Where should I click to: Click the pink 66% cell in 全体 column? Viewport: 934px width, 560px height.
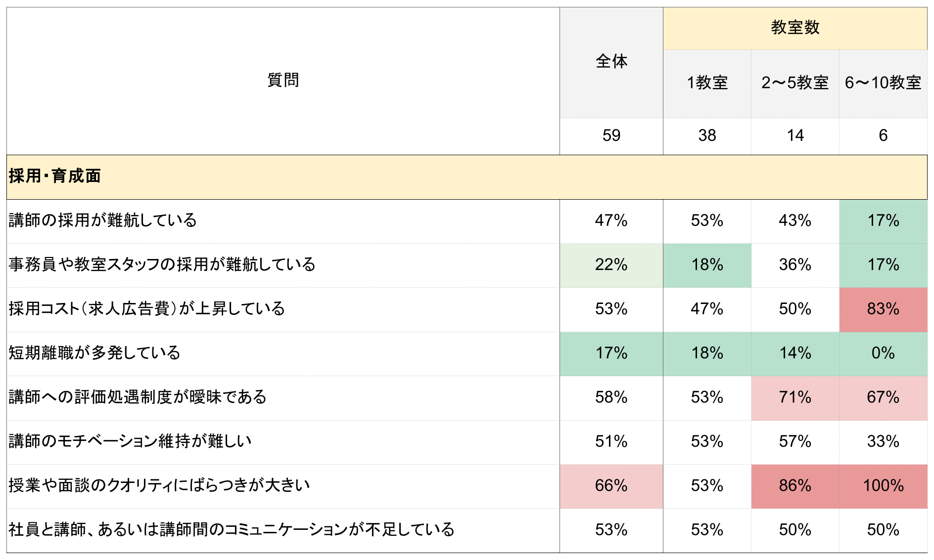point(611,486)
